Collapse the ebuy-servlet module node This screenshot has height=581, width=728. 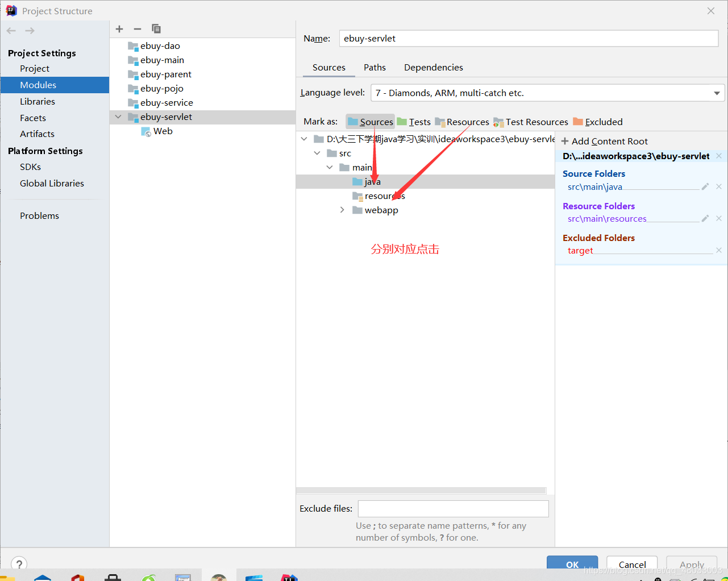click(118, 117)
